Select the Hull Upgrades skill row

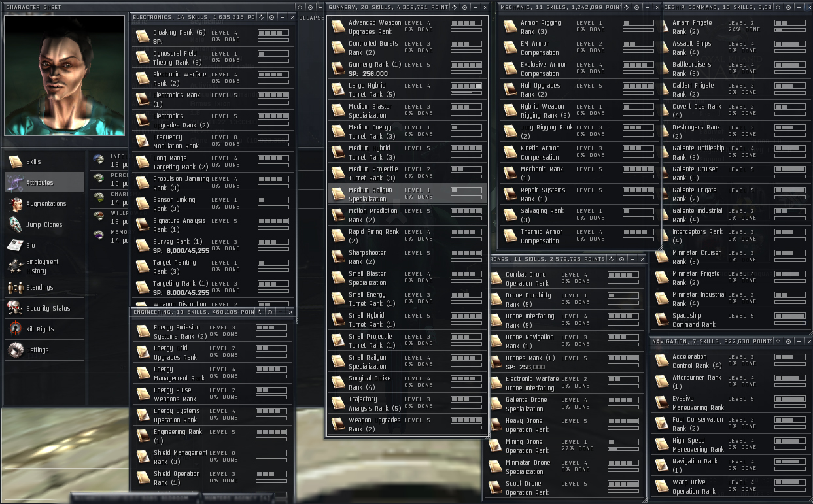[579, 89]
